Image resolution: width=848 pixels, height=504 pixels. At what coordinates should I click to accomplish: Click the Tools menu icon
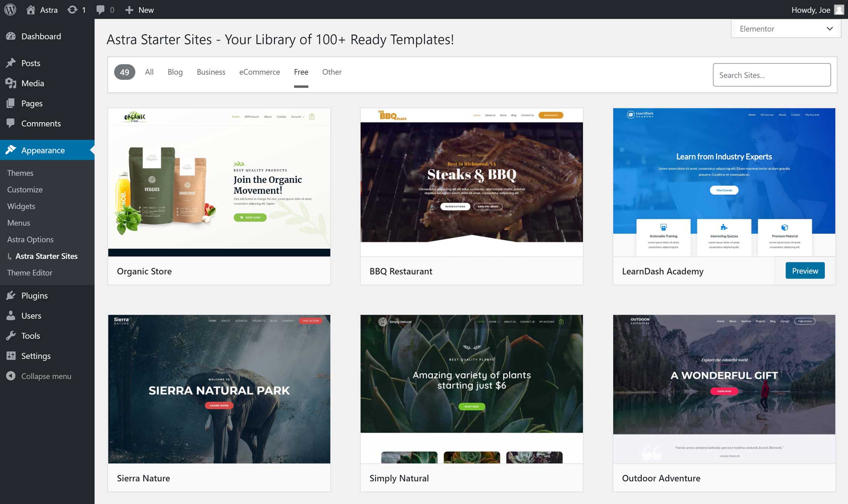tap(12, 335)
